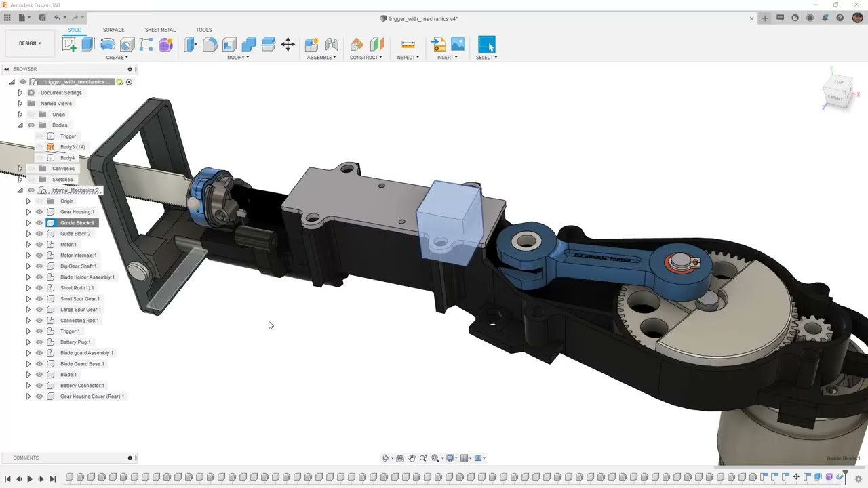Click the Save icon

pyautogui.click(x=43, y=18)
